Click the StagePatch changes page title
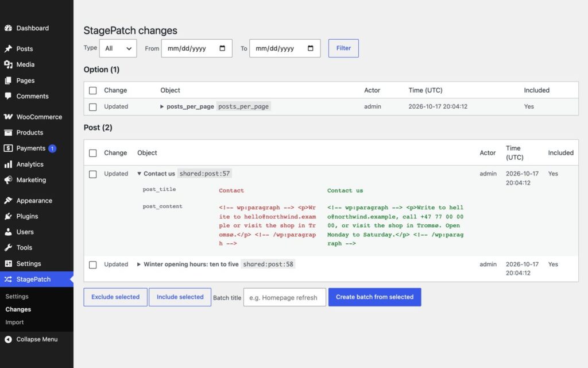The image size is (588, 368). tap(130, 30)
